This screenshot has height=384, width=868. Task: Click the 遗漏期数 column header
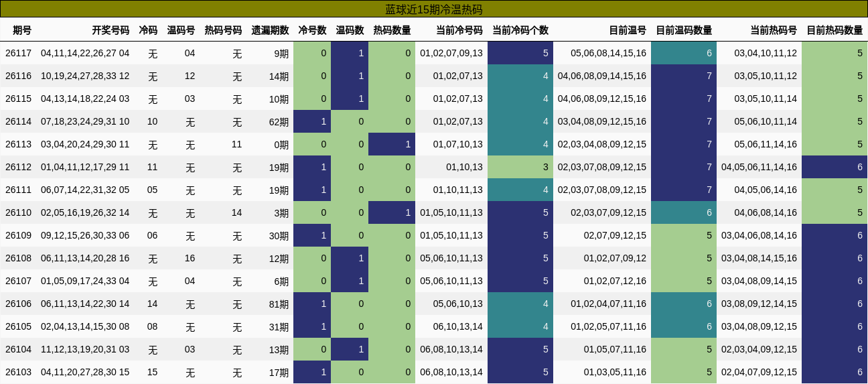(270, 30)
